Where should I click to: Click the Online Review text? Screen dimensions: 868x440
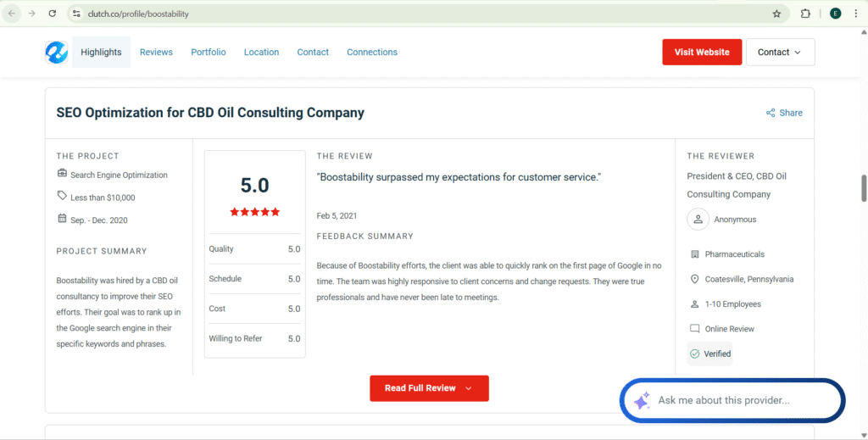730,329
